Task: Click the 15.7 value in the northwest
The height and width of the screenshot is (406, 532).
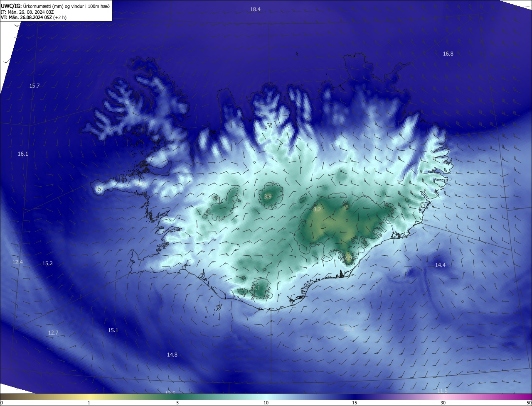Action: coord(34,86)
